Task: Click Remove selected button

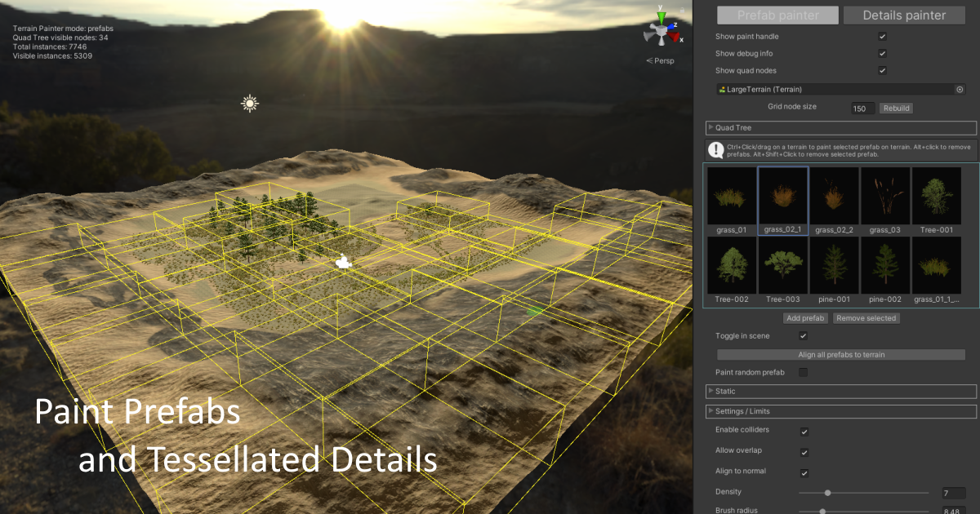Action: 866,318
